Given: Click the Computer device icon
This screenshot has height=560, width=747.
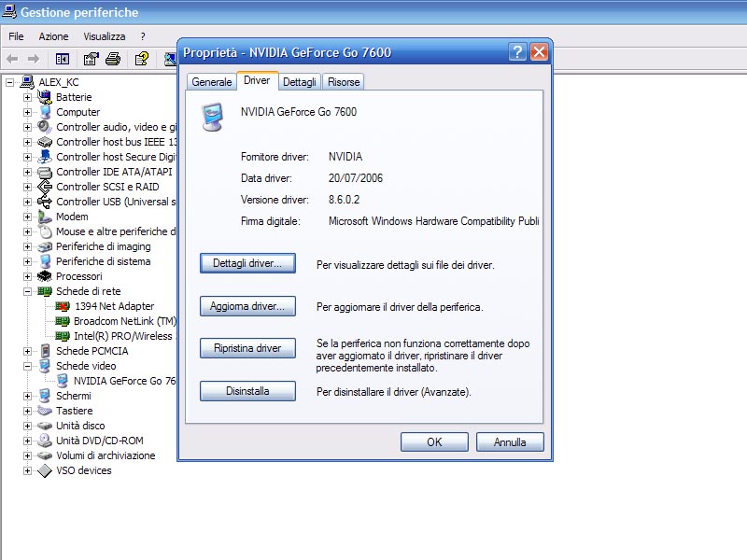Looking at the screenshot, I should tap(45, 112).
